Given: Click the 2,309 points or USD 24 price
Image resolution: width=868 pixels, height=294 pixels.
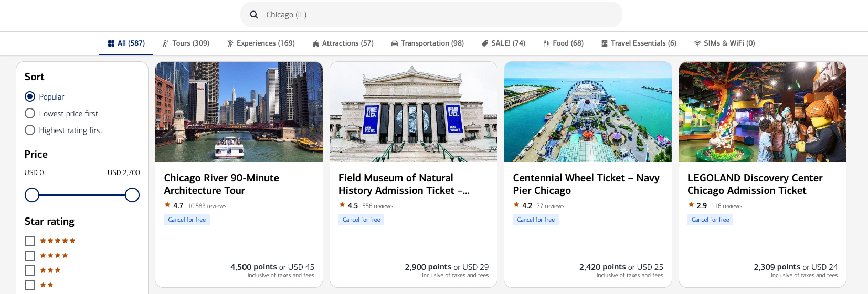Looking at the screenshot, I should (796, 267).
